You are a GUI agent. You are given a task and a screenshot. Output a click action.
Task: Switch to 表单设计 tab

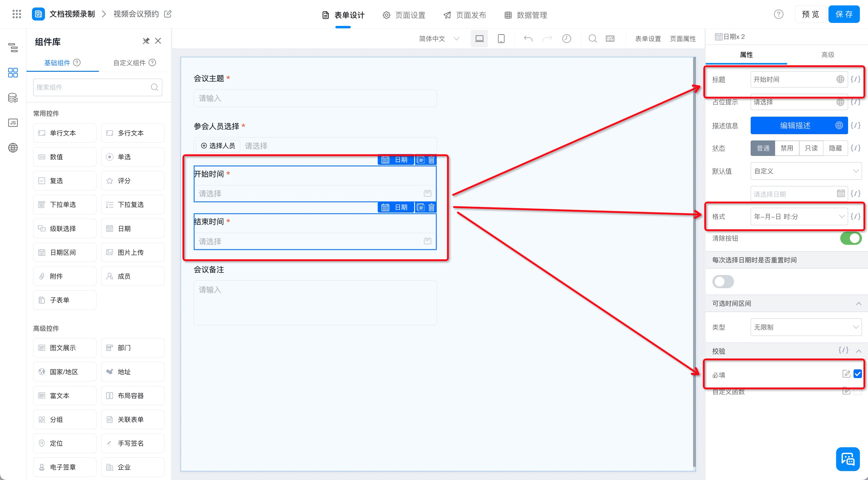[343, 15]
